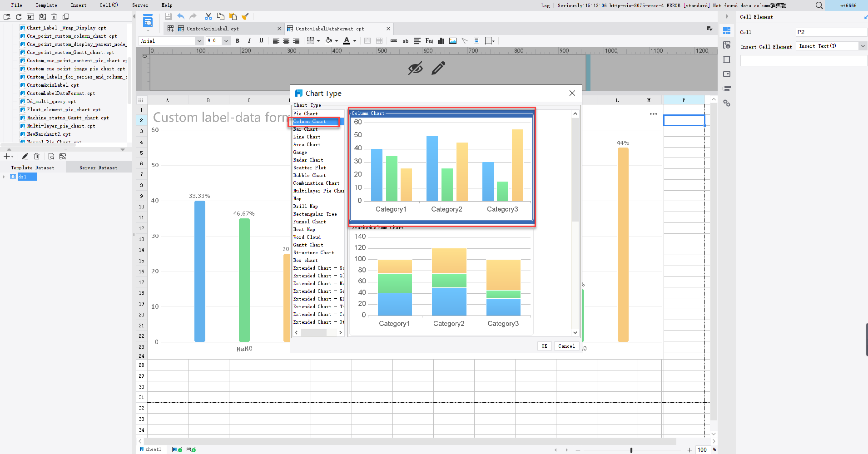Expand the ds1 dataset tree node
868x454 pixels.
4,177
